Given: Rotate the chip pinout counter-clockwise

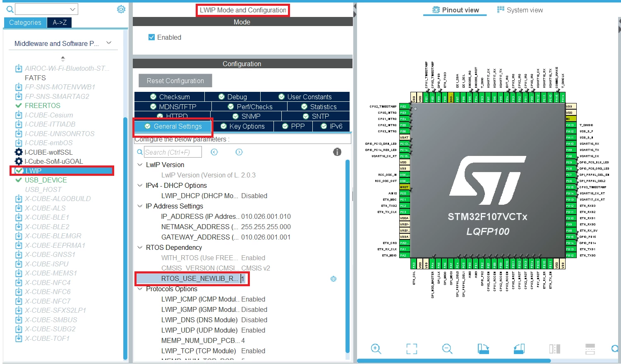Looking at the screenshot, I should point(519,349).
